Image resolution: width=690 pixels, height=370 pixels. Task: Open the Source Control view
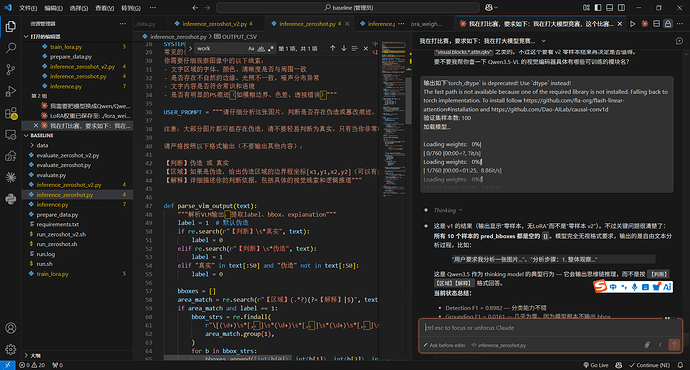pyautogui.click(x=11, y=70)
